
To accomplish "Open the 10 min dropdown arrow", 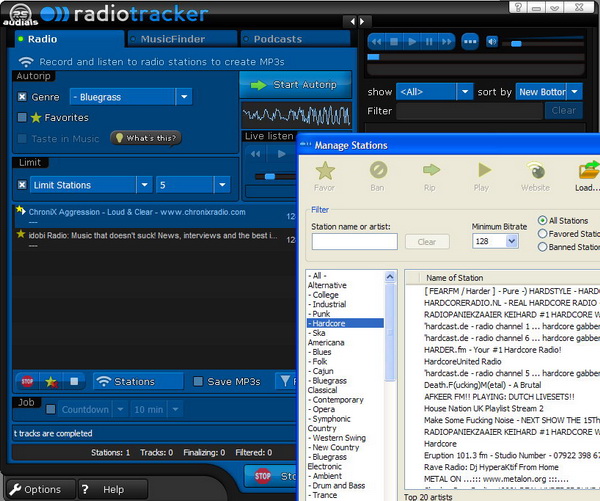I will pos(175,409).
